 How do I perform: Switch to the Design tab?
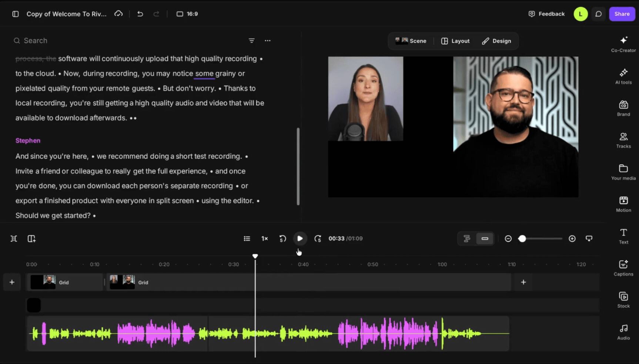point(496,41)
